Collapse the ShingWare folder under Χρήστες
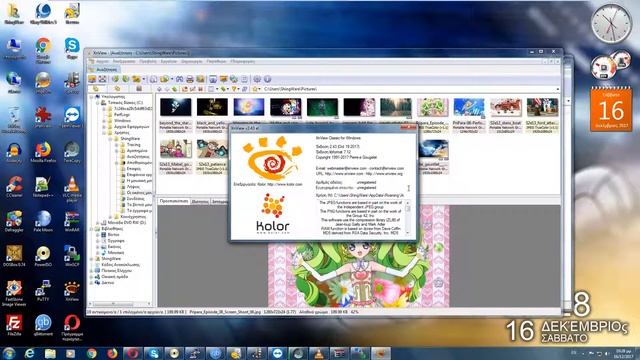The image size is (640, 360). pyautogui.click(x=111, y=139)
